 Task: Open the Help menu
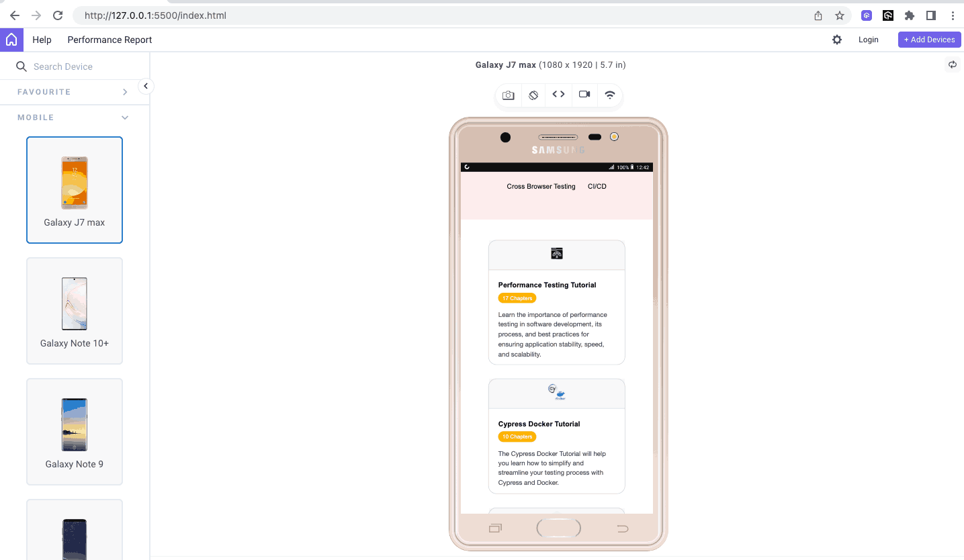tap(42, 40)
